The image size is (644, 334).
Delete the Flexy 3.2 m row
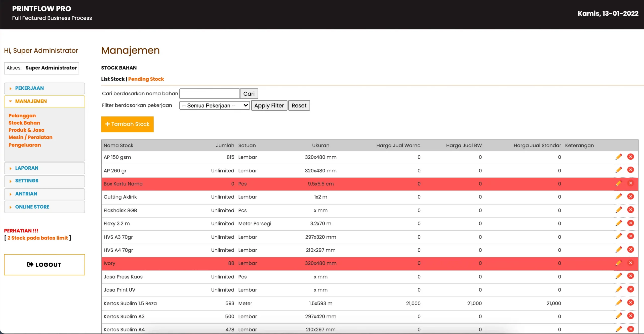tap(630, 223)
